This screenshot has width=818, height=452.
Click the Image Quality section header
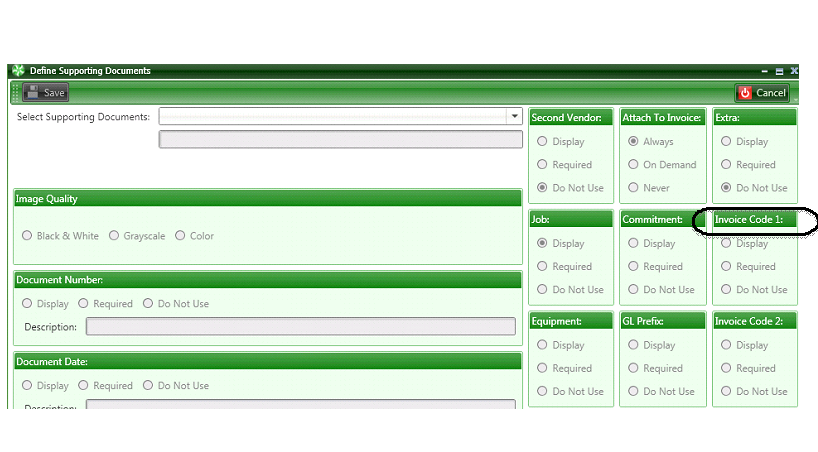pyautogui.click(x=268, y=198)
